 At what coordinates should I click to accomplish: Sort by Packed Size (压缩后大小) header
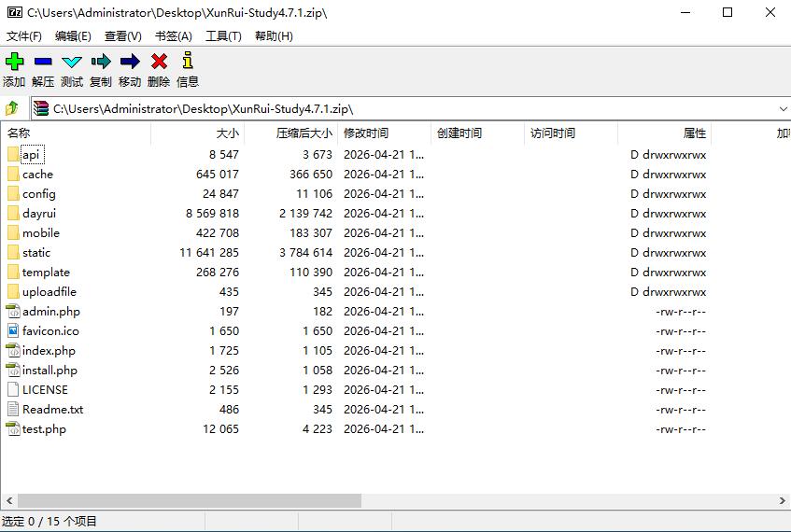click(290, 133)
